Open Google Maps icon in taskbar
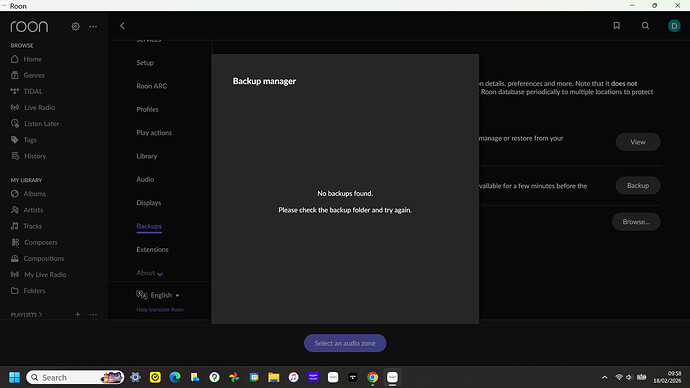The height and width of the screenshot is (388, 690). click(214, 377)
